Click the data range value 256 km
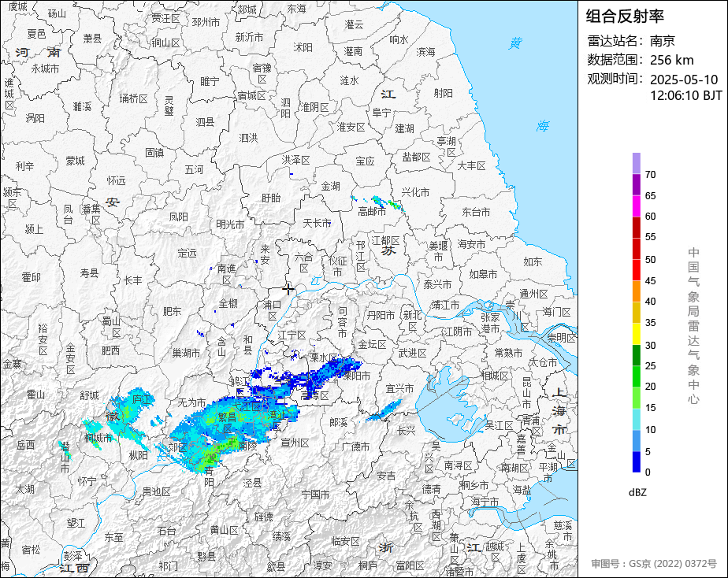The width and height of the screenshot is (728, 578). 671,61
